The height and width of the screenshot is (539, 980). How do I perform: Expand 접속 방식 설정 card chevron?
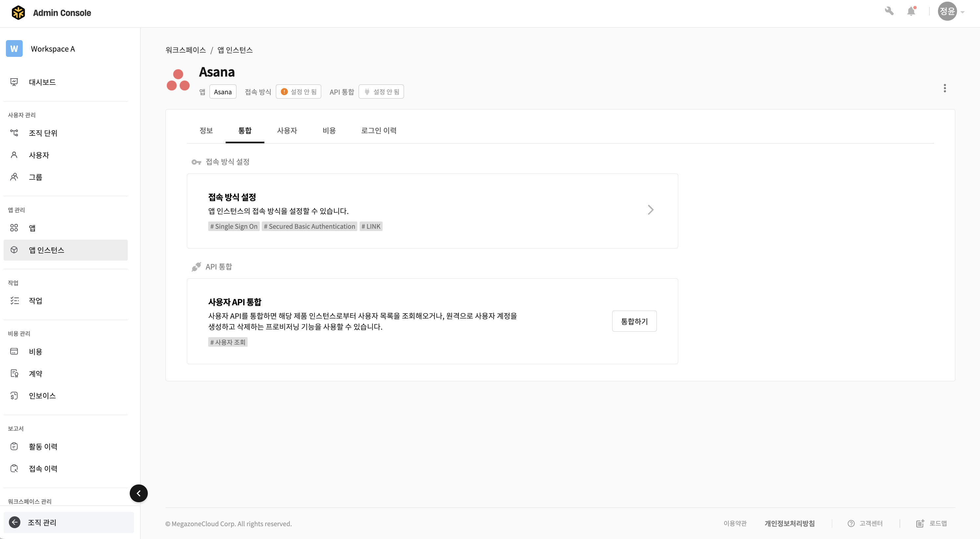pos(651,210)
